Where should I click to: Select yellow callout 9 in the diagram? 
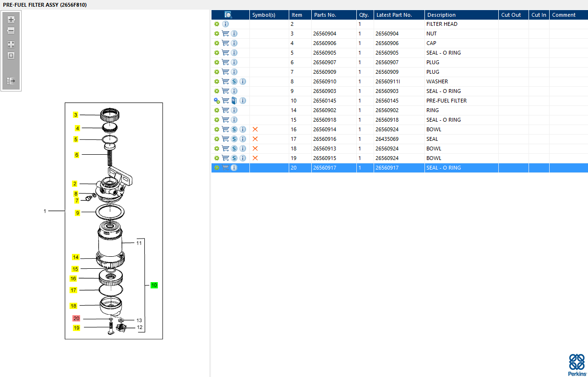[77, 213]
